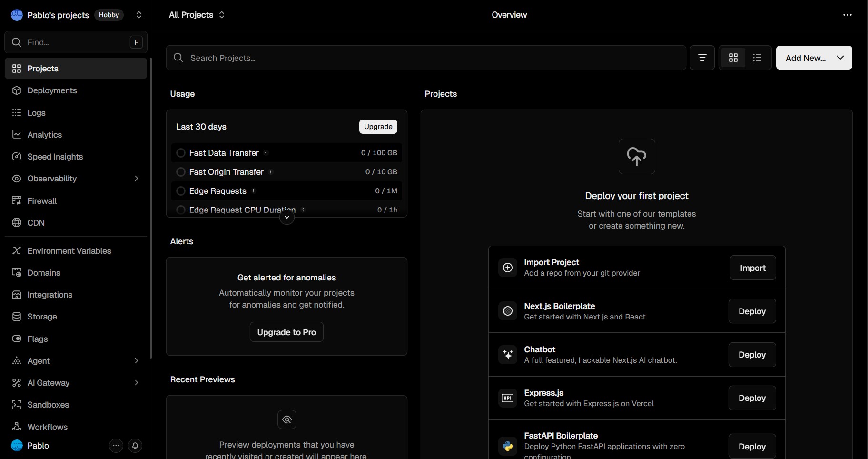This screenshot has width=868, height=459.
Task: Click the Express.js API icon
Action: 508,398
